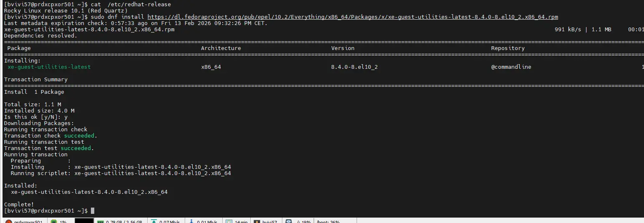644x223 pixels.
Task: Click the @commandline repository entry
Action: point(511,67)
